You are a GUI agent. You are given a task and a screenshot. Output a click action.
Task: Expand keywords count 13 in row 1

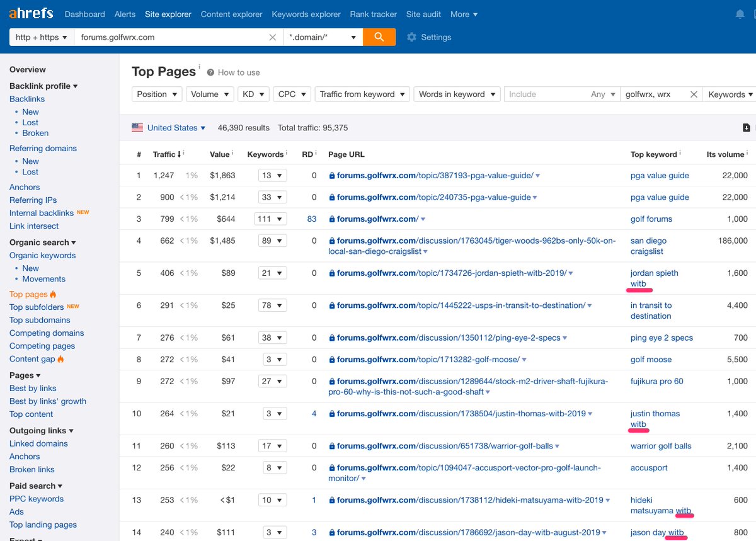pyautogui.click(x=272, y=176)
